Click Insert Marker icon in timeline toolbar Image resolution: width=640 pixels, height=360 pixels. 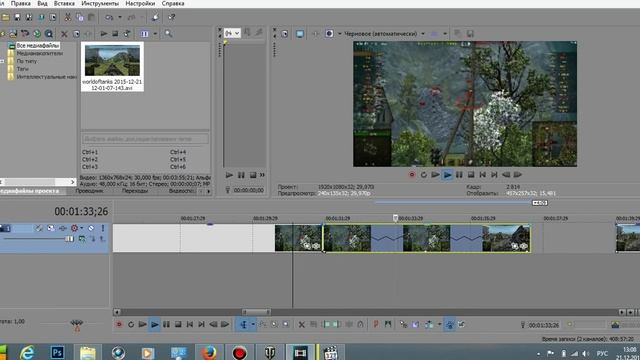(376, 324)
